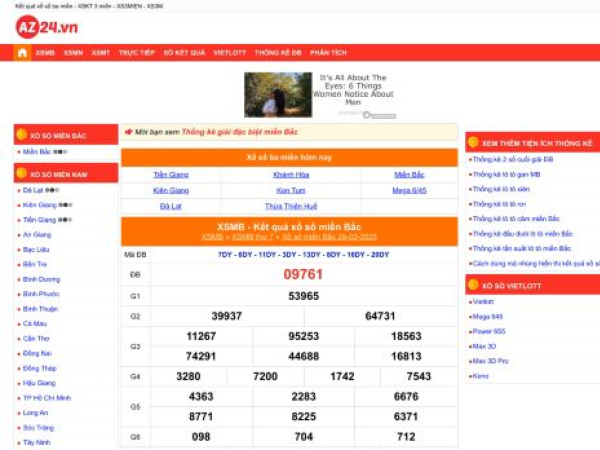This screenshot has width=600, height=450.
Task: Open Thống kê lô tô gan MB
Action: (x=506, y=174)
